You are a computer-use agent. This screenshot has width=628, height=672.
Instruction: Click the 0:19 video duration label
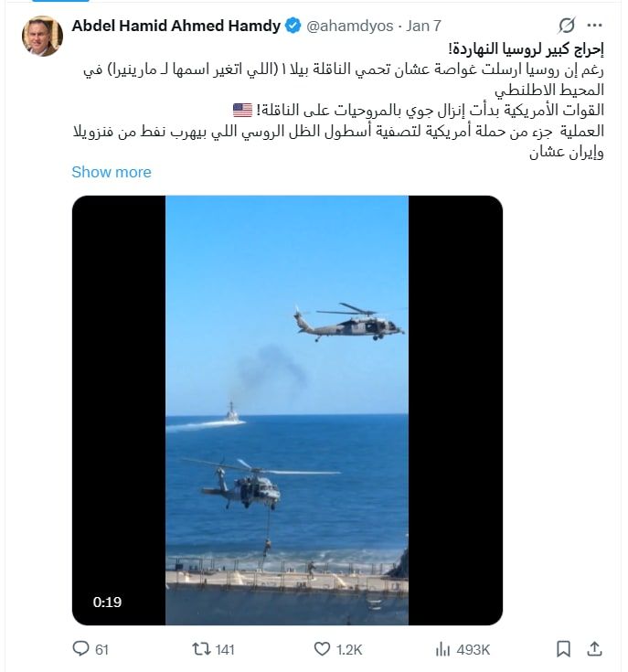coord(107,603)
